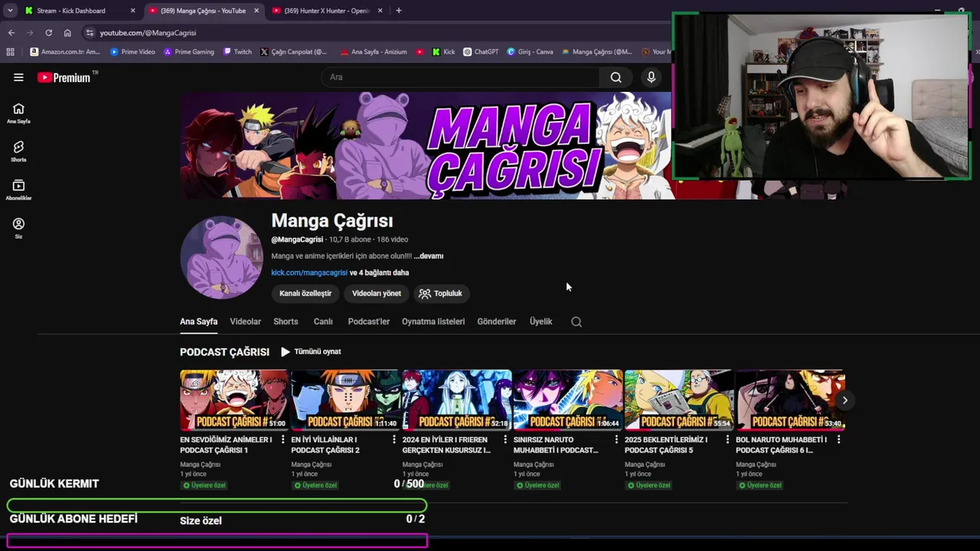Reload the page
Viewport: 980px width, 551px height.
pyautogui.click(x=48, y=33)
